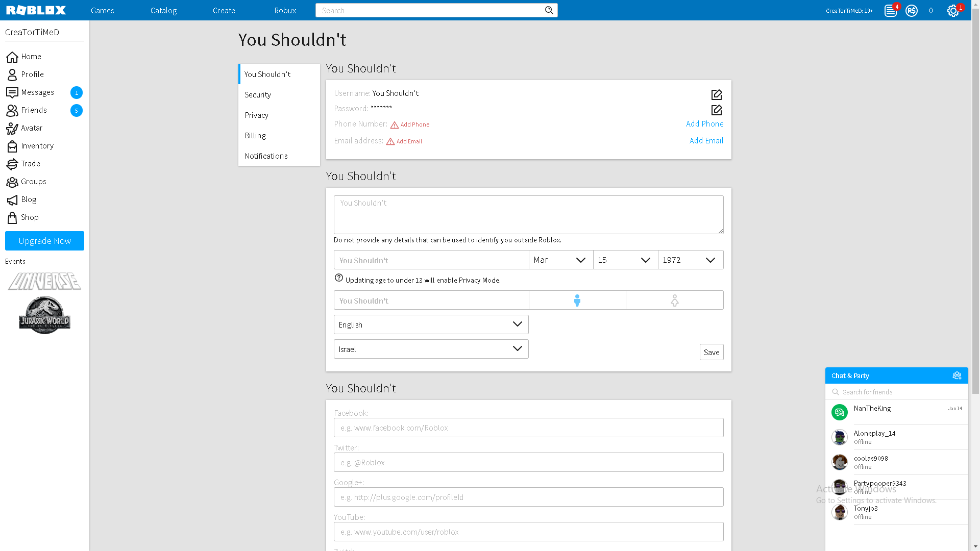
Task: Open chat group settings icon
Action: pos(957,375)
